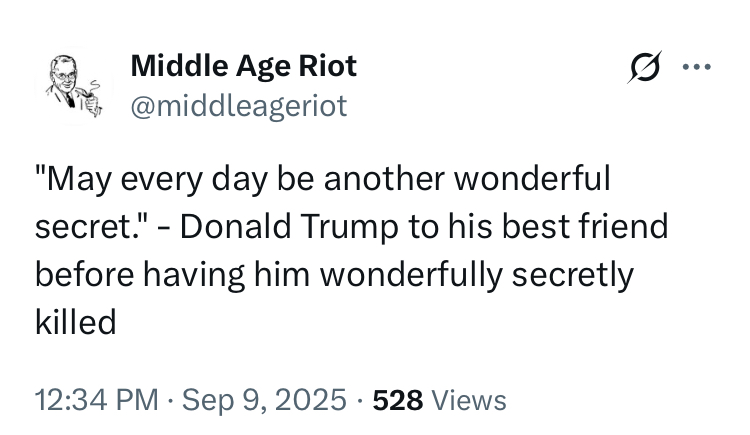The width and height of the screenshot is (750, 435).
Task: Open the three-dot More options menu
Action: point(697,67)
